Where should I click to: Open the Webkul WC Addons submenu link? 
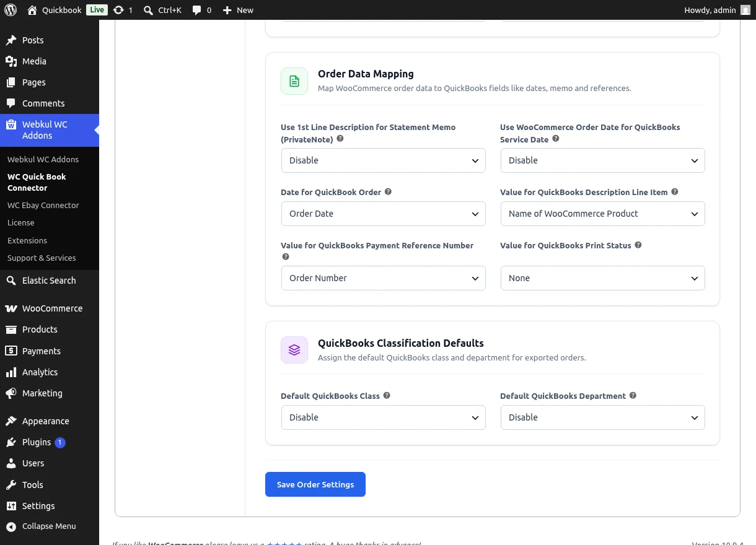pyautogui.click(x=43, y=159)
